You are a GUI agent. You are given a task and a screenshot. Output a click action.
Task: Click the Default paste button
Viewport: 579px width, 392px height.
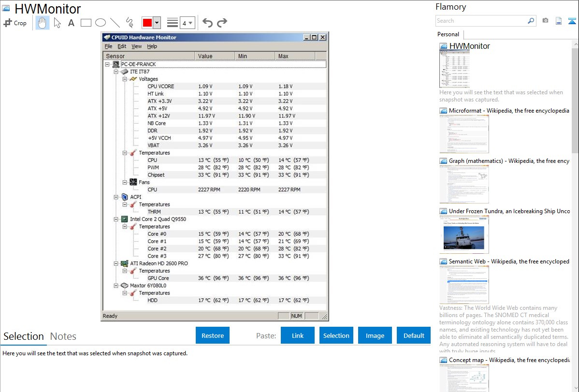click(x=414, y=335)
